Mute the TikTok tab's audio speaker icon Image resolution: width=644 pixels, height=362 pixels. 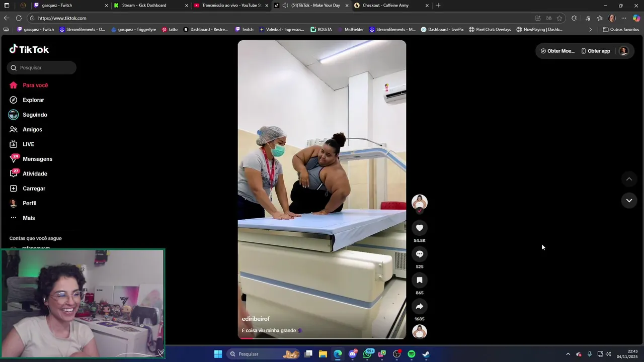[x=285, y=6]
